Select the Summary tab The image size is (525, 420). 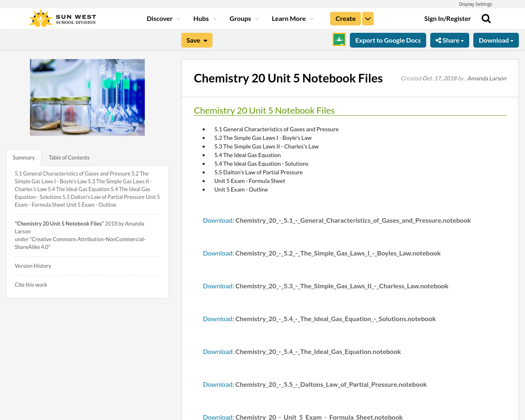pyautogui.click(x=23, y=157)
